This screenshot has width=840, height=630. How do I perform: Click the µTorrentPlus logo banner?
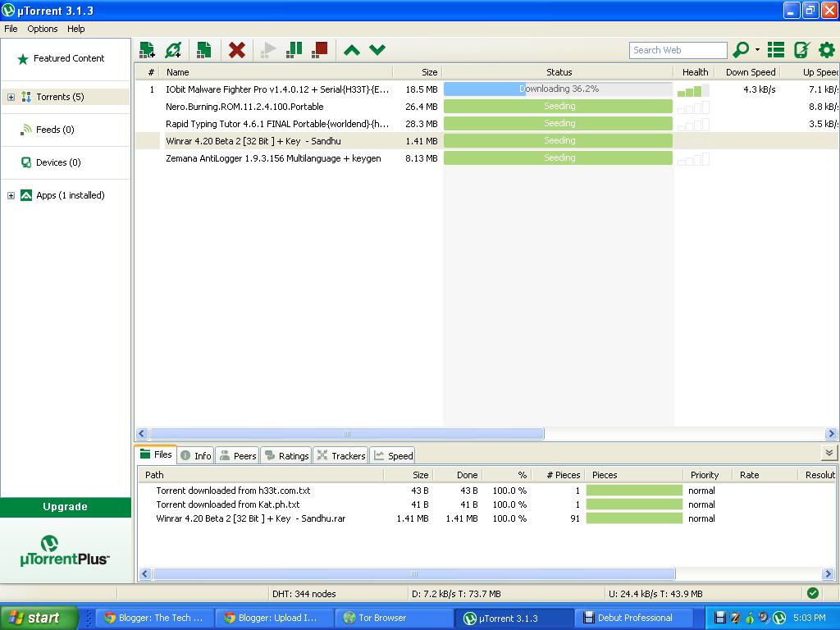(x=66, y=550)
